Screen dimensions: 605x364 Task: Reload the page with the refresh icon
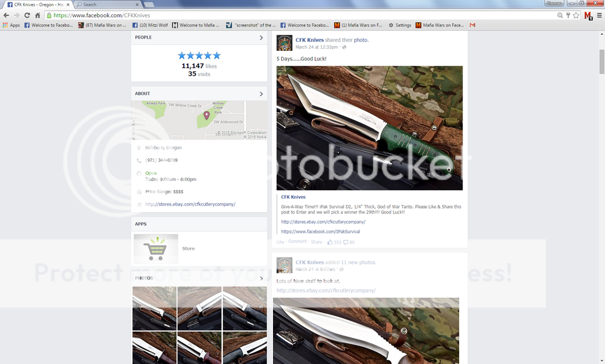pyautogui.click(x=27, y=15)
